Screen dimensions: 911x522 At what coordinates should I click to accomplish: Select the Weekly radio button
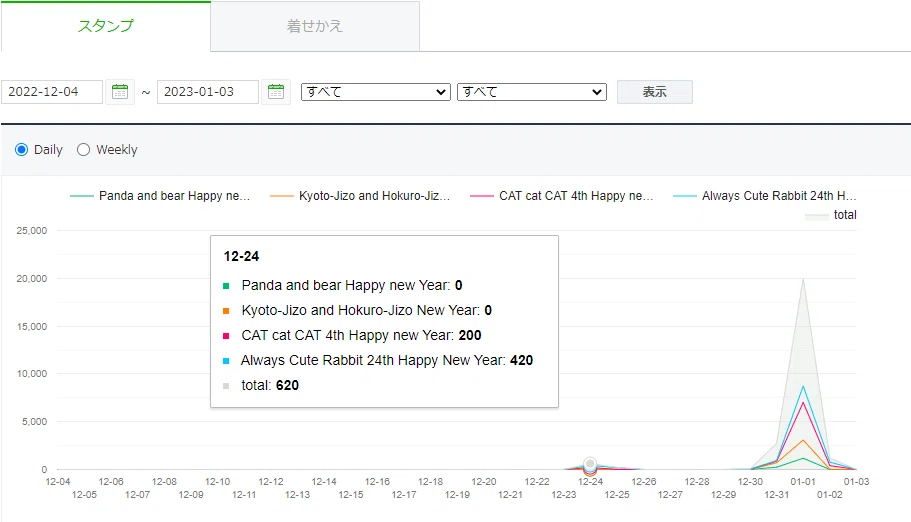pyautogui.click(x=83, y=150)
